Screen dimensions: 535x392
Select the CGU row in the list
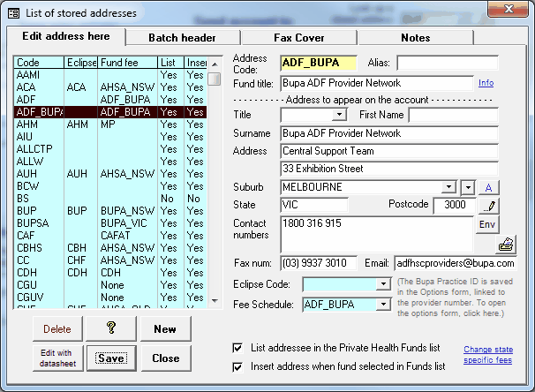[x=110, y=285]
